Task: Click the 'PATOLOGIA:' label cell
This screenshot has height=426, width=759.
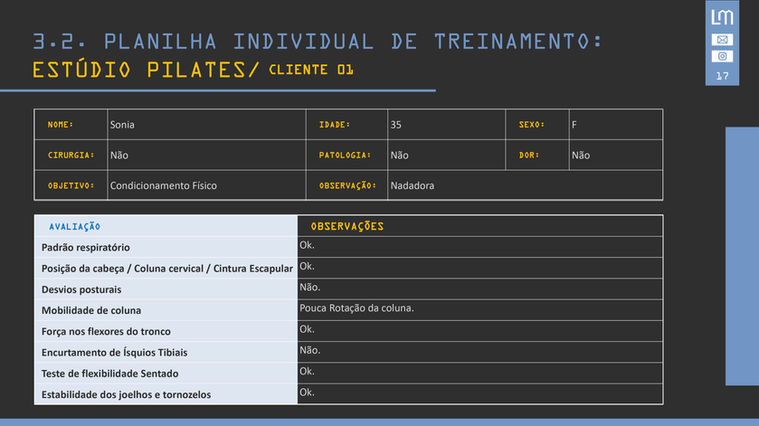Action: pyautogui.click(x=347, y=155)
